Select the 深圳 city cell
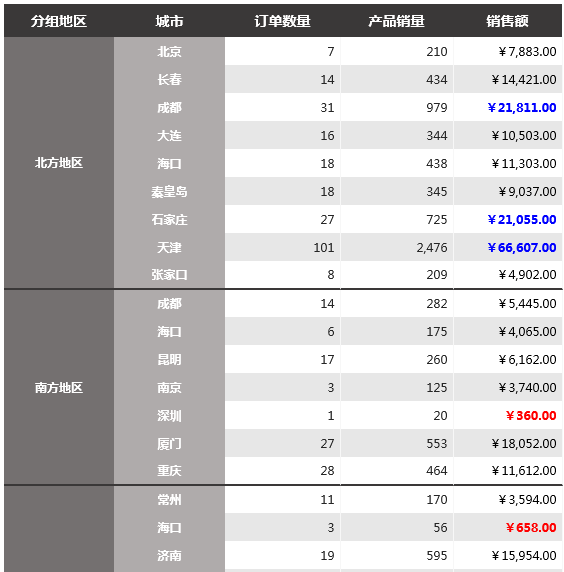 point(169,415)
